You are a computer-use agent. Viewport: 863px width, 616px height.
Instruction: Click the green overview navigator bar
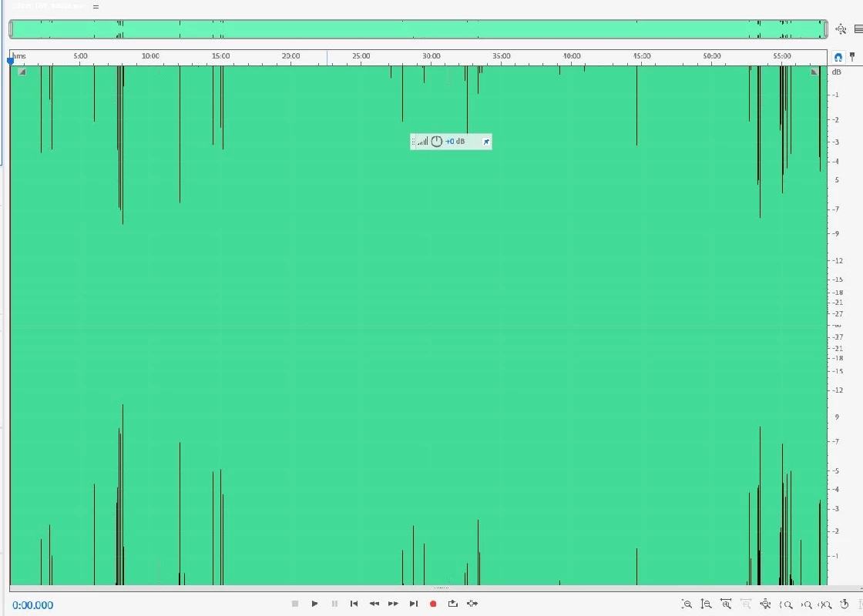point(418,29)
